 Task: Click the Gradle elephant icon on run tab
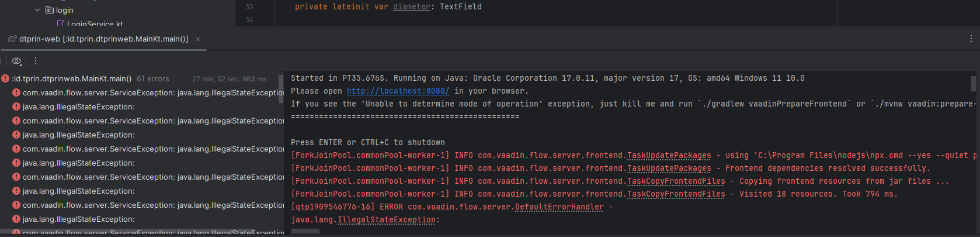(x=12, y=39)
